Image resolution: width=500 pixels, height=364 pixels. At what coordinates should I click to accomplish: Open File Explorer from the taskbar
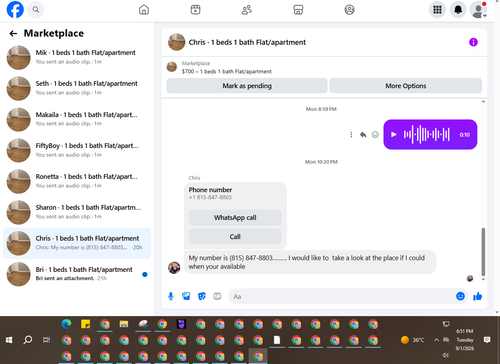[124, 324]
